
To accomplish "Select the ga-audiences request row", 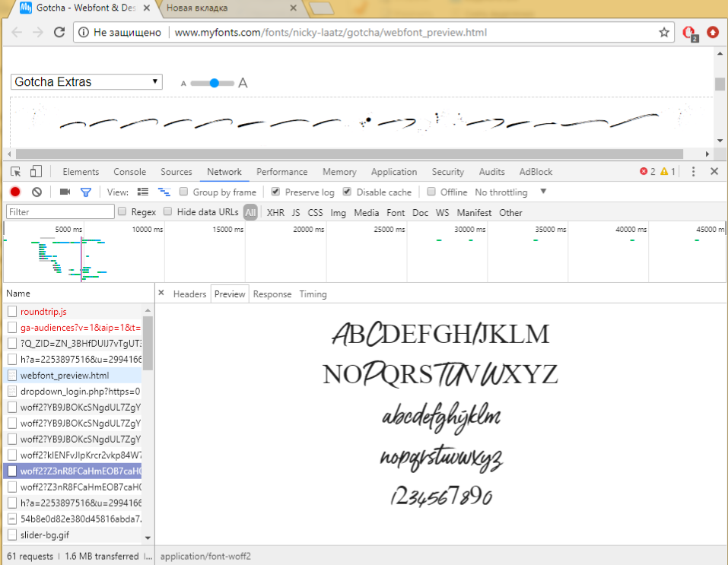I will (x=73, y=328).
